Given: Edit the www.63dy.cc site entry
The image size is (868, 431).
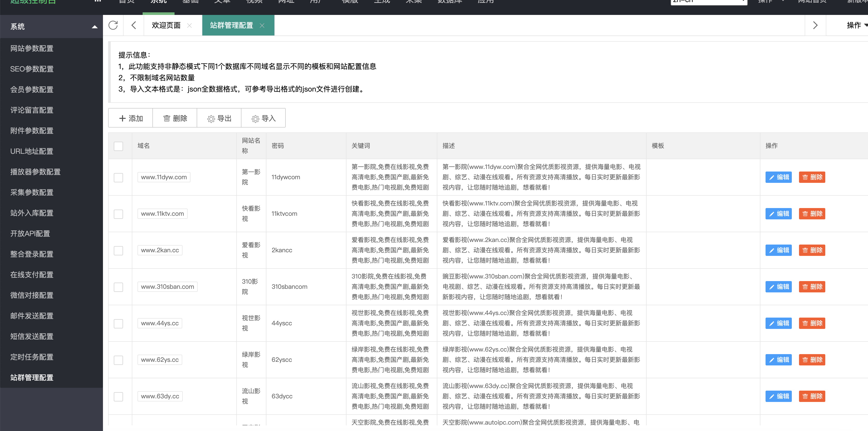Looking at the screenshot, I should (x=778, y=396).
